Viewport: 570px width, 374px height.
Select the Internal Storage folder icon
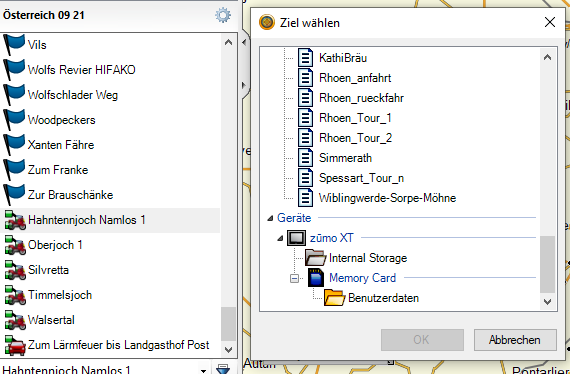pyautogui.click(x=315, y=258)
